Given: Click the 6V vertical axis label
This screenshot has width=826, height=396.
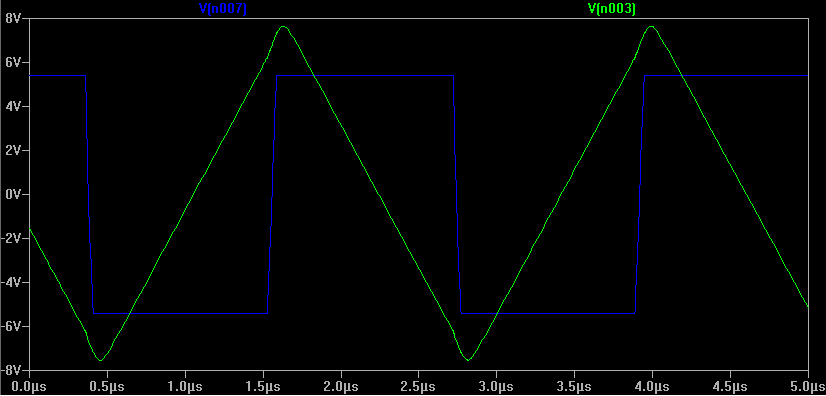Looking at the screenshot, I should 14,62.
